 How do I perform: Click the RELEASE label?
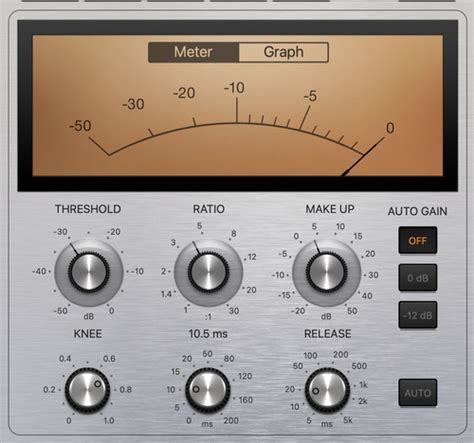point(328,334)
